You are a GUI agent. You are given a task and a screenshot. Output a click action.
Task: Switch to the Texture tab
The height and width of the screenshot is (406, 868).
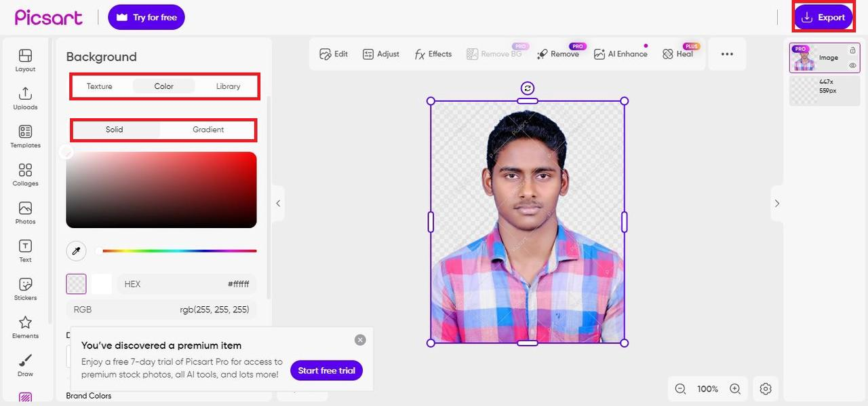(x=100, y=86)
